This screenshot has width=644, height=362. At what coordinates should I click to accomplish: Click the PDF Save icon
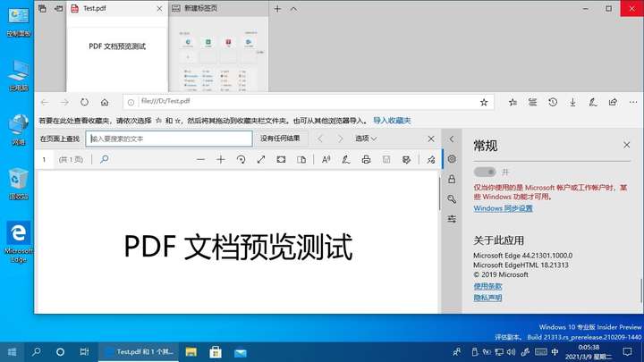386,159
